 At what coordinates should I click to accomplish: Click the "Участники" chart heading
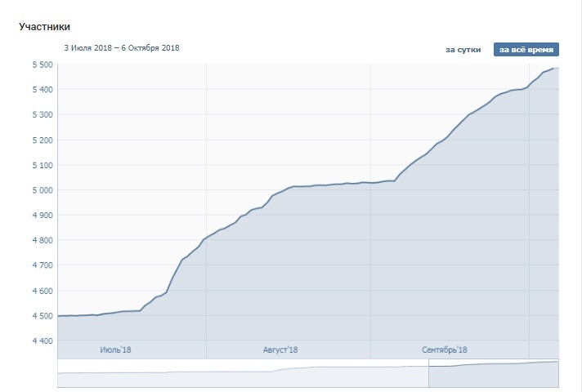click(43, 27)
